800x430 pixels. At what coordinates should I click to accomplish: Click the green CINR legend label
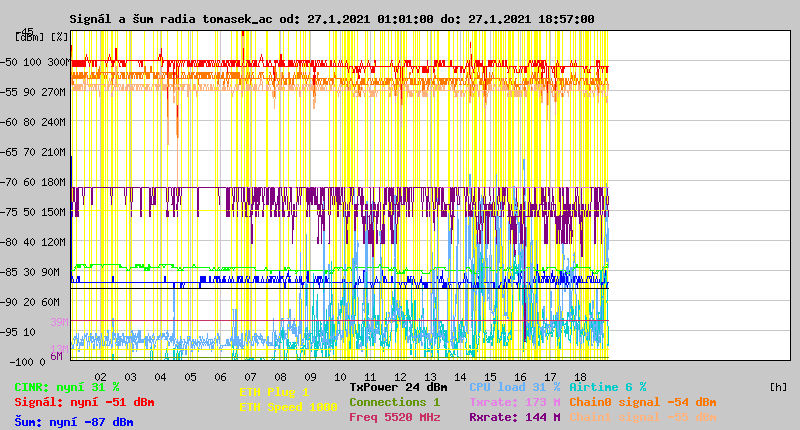click(x=67, y=386)
